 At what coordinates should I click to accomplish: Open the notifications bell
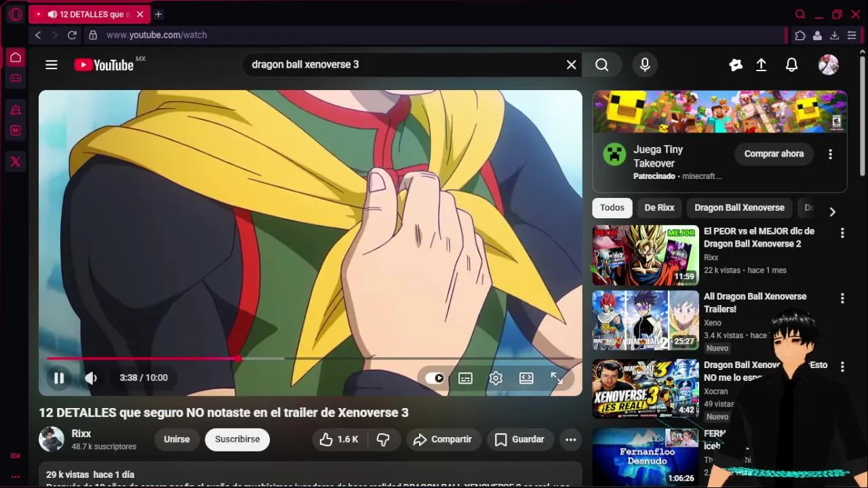click(x=791, y=64)
